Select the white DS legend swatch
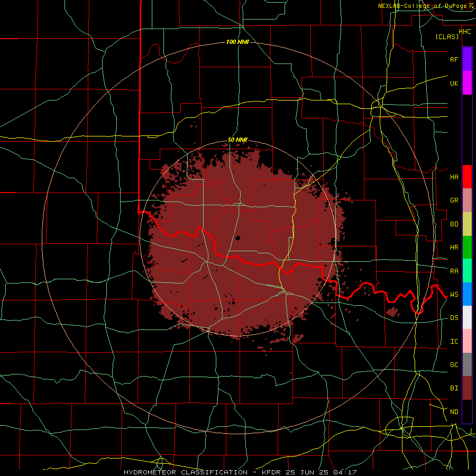 click(x=467, y=317)
